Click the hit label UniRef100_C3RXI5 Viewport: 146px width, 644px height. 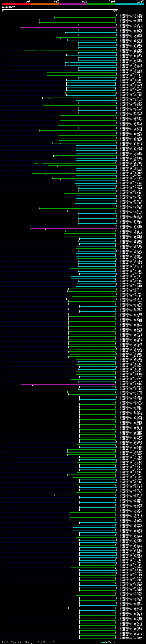pyautogui.click(x=131, y=98)
